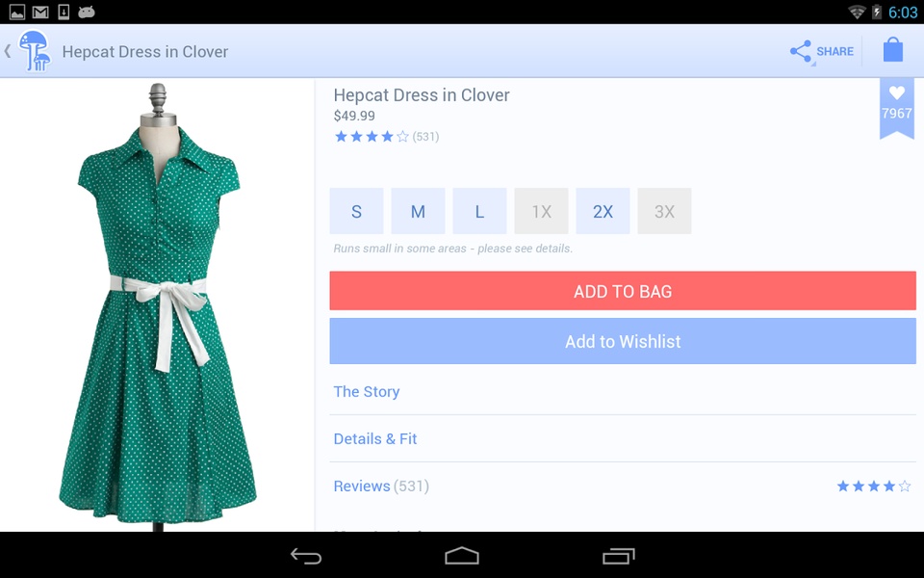924x578 pixels.
Task: Select size 2X
Action: 603,211
